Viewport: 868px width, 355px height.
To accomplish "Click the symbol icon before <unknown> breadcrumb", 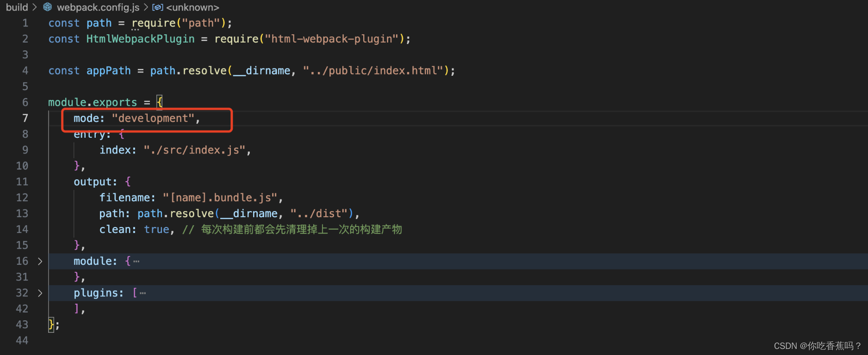I will click(x=158, y=7).
